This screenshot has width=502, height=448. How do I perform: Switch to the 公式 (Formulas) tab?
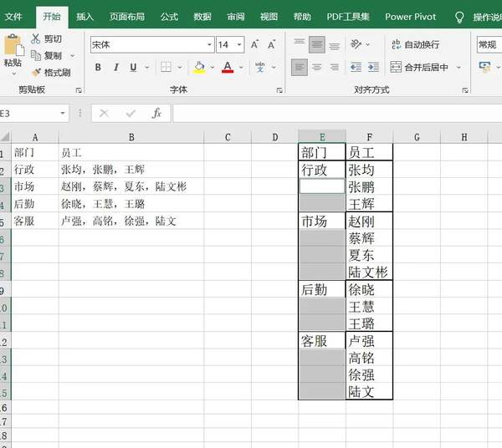point(169,17)
